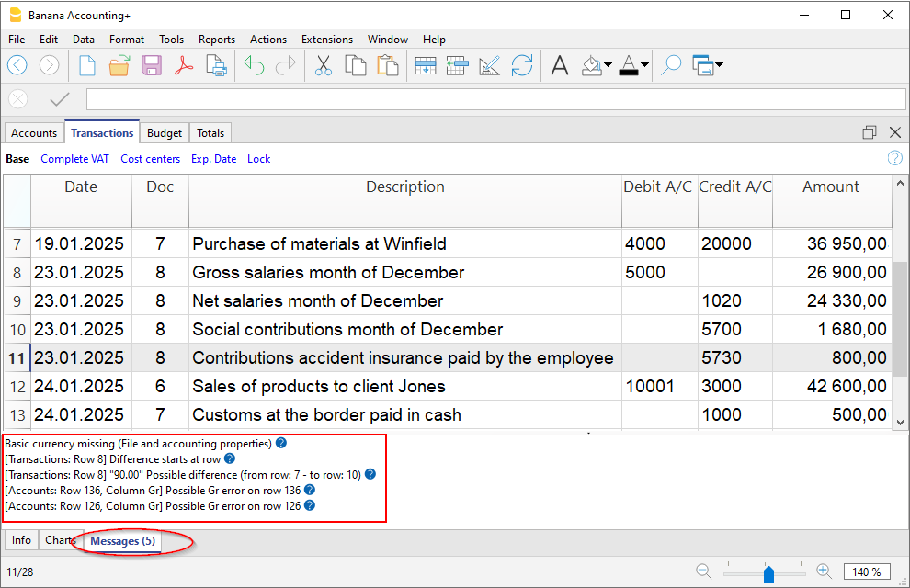Click the Cut scissors icon
The image size is (910, 588).
[323, 65]
